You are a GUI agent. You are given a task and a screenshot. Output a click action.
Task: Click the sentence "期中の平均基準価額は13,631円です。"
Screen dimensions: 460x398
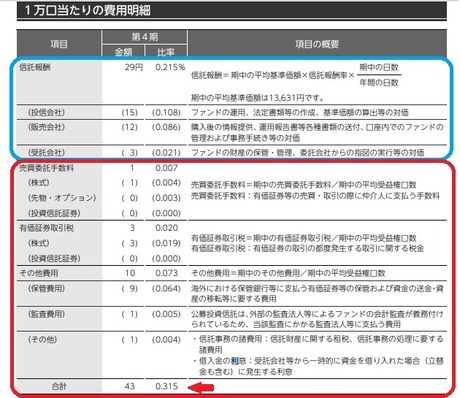pyautogui.click(x=258, y=98)
